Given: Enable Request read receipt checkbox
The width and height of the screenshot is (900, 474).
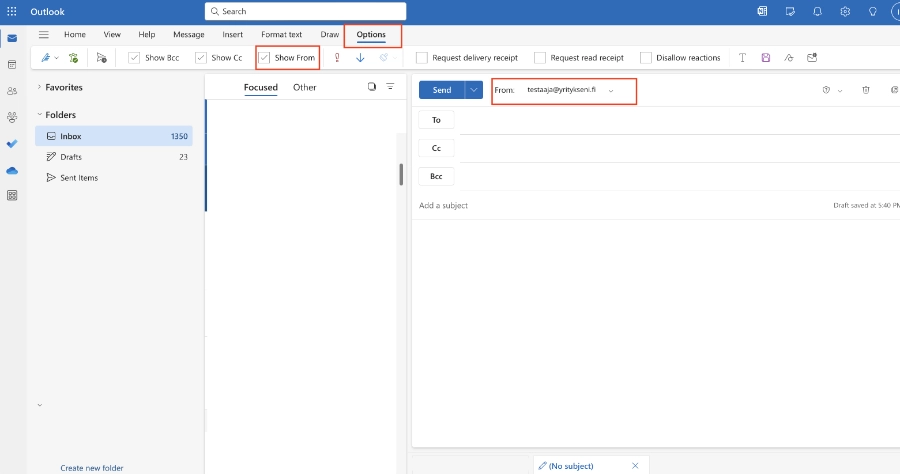Looking at the screenshot, I should click(x=540, y=58).
